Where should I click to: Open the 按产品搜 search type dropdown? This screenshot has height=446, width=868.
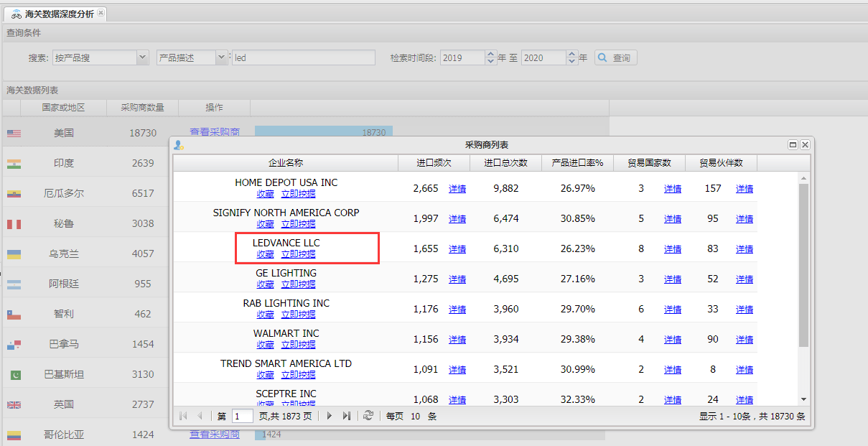point(142,57)
